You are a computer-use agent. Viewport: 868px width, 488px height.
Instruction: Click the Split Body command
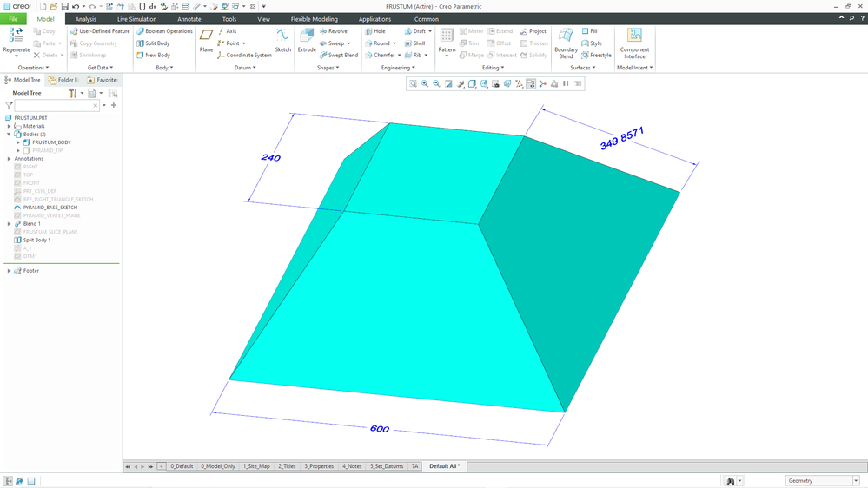pyautogui.click(x=153, y=43)
